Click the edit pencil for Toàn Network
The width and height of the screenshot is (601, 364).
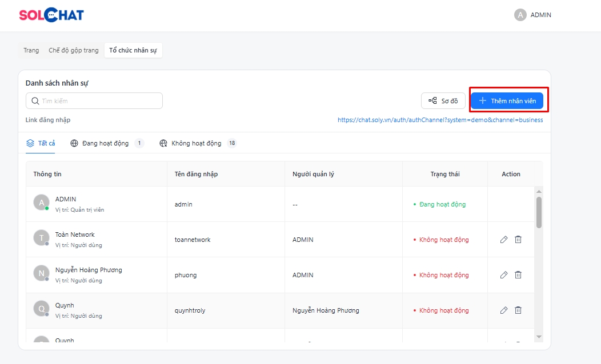click(x=504, y=240)
